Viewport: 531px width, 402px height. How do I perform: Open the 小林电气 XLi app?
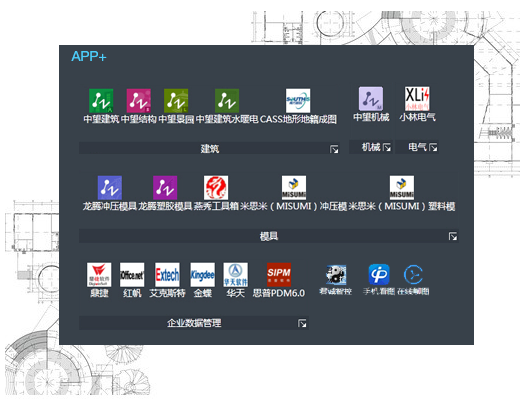point(417,99)
